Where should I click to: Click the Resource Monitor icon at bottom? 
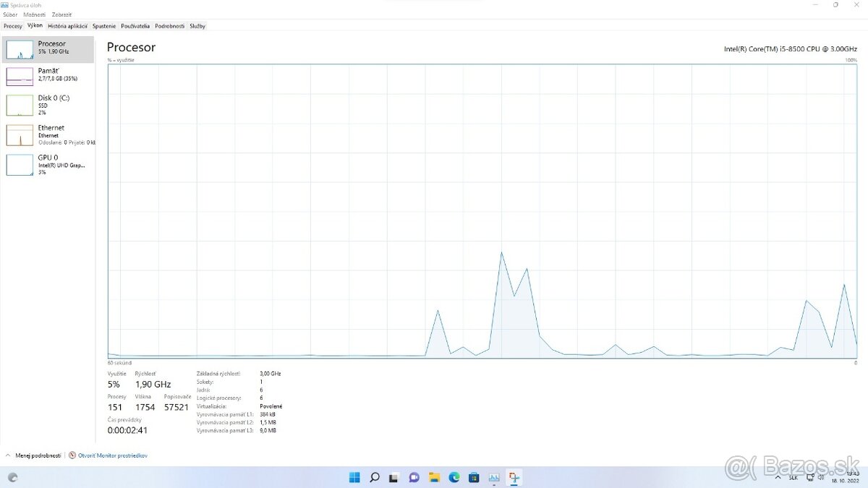click(72, 455)
